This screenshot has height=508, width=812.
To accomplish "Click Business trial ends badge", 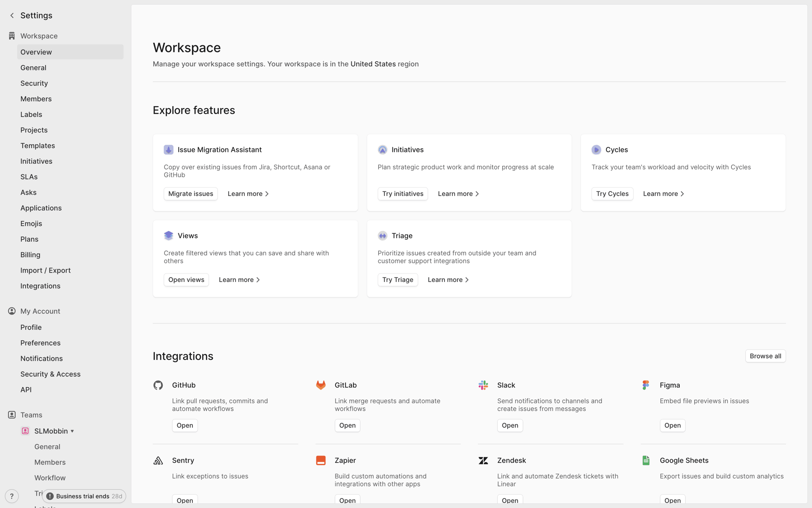I will [84, 496].
